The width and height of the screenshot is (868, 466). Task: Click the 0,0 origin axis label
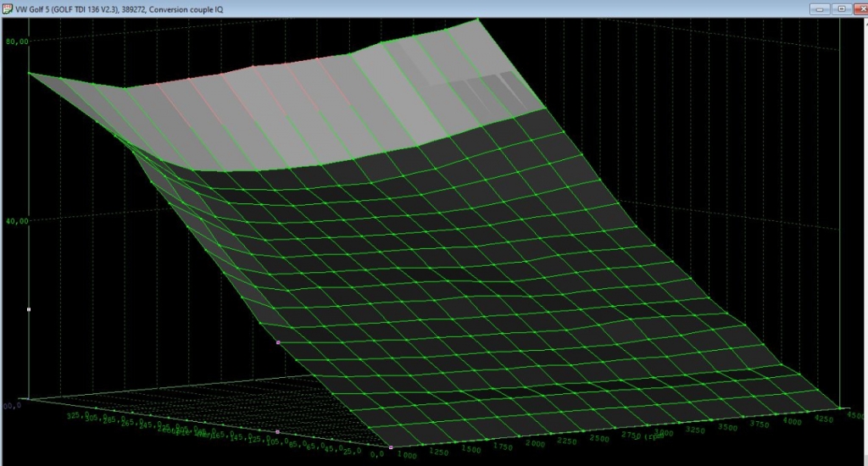pos(376,454)
